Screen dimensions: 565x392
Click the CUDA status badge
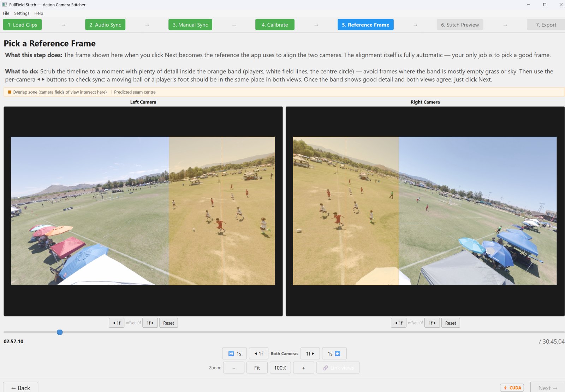tap(512, 388)
